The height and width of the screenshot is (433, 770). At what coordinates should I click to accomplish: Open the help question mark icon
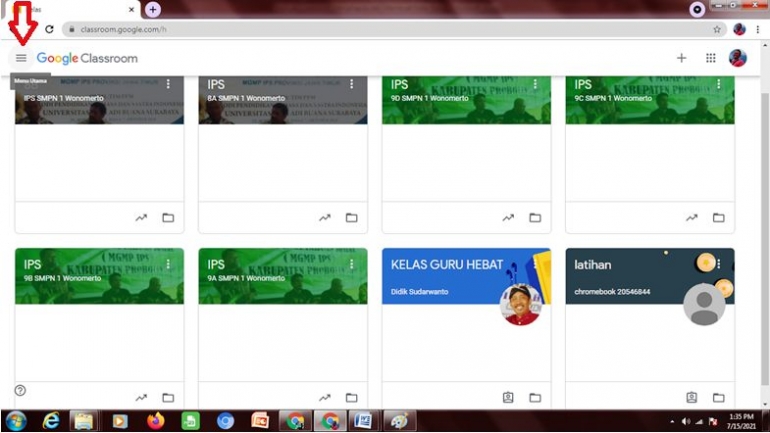point(20,390)
